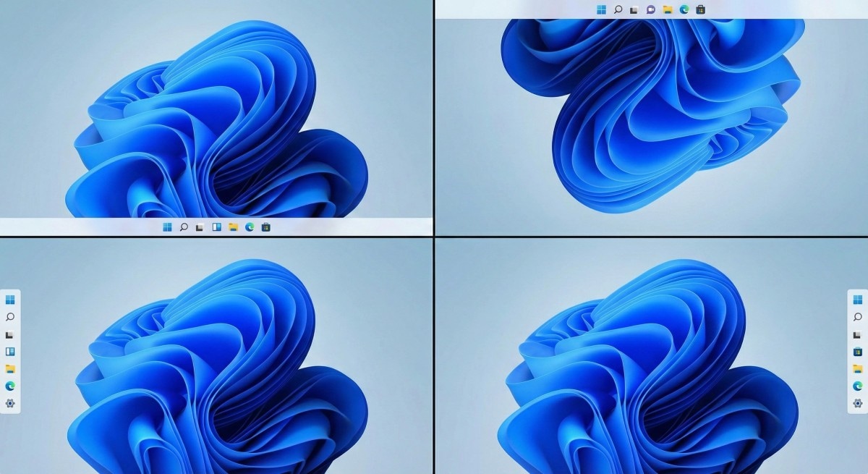Open File Explorer on the top taskbar

[x=668, y=9]
